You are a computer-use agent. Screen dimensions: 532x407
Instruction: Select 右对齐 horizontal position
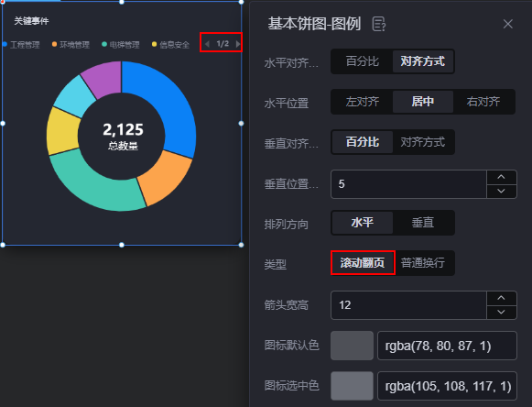pos(483,102)
